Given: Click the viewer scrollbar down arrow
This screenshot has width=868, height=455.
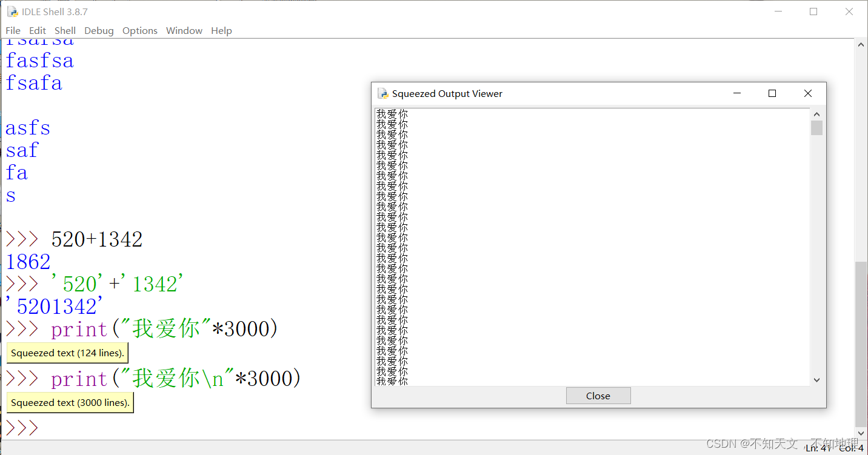Looking at the screenshot, I should coord(816,379).
